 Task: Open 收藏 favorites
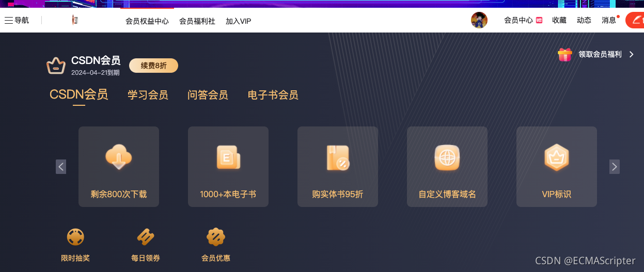(x=559, y=20)
